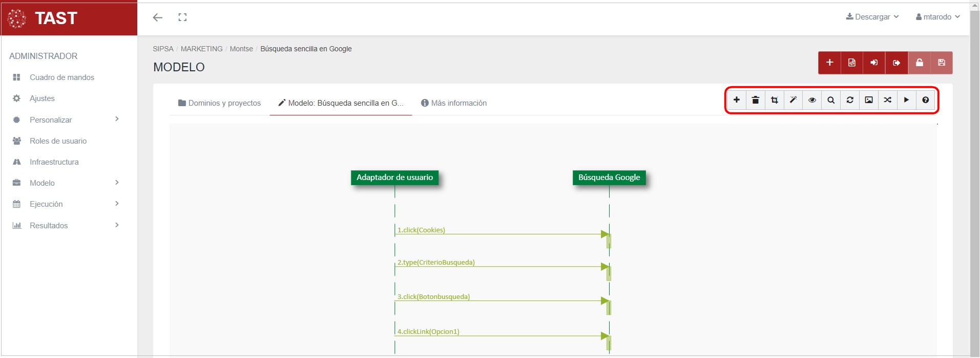
Task: Click the shuffle arrows icon
Action: point(888,100)
